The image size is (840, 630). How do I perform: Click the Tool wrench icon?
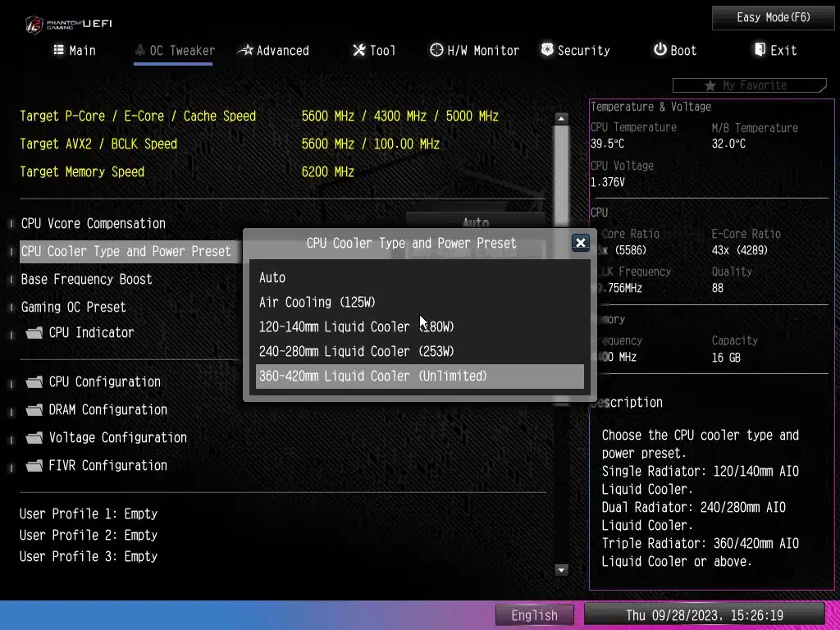359,50
